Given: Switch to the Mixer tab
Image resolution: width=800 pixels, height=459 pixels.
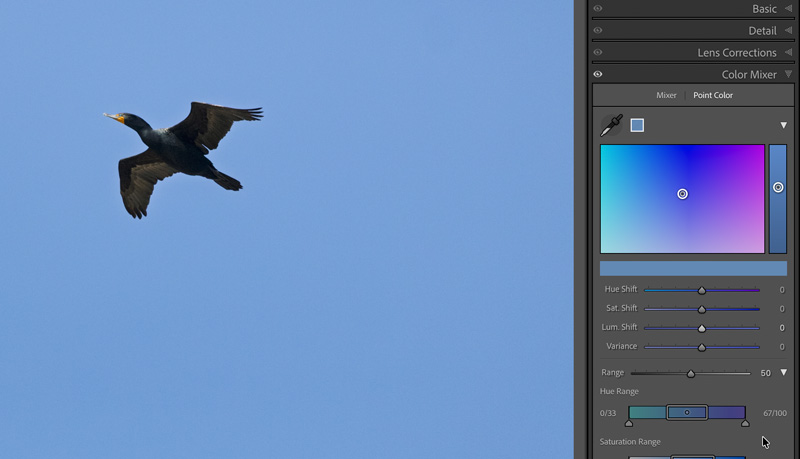Looking at the screenshot, I should (666, 96).
